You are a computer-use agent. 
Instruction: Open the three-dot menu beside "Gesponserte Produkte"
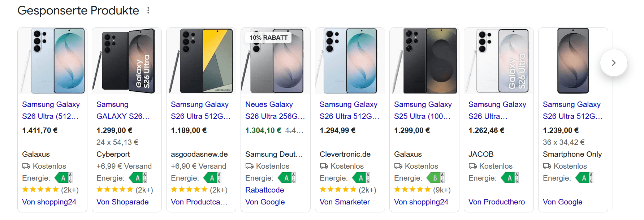coord(148,10)
